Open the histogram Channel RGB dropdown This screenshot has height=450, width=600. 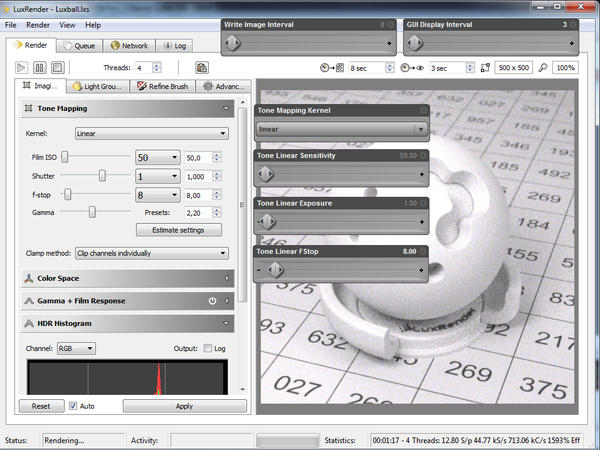tap(76, 348)
